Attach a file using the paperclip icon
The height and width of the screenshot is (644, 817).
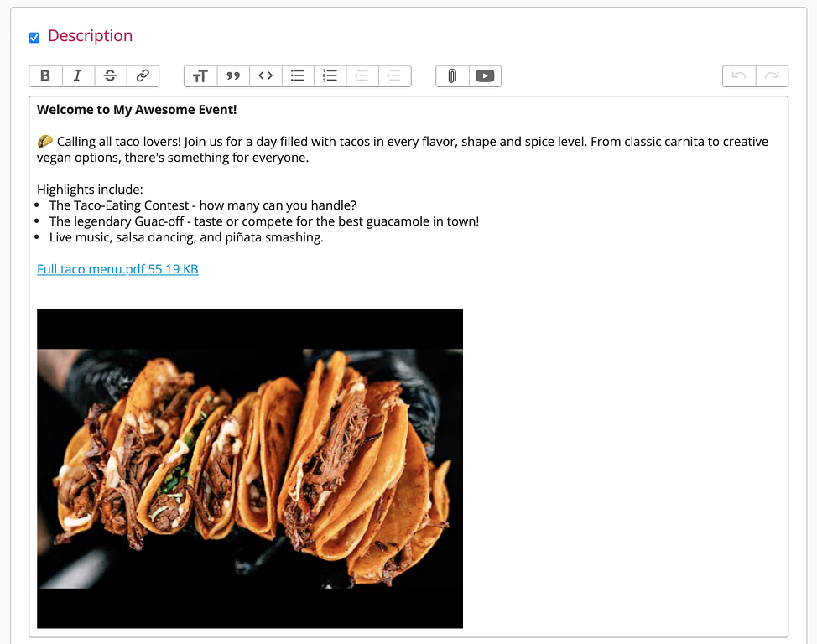[452, 75]
